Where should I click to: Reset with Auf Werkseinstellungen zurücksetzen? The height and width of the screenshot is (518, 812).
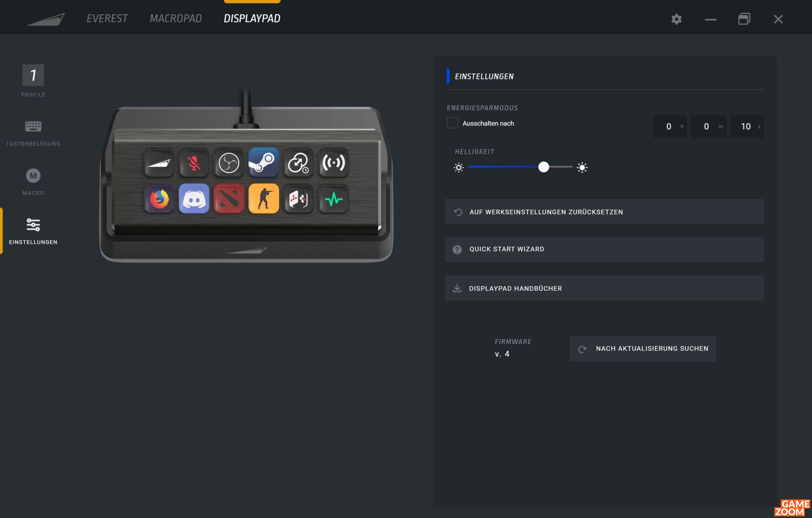(x=604, y=212)
